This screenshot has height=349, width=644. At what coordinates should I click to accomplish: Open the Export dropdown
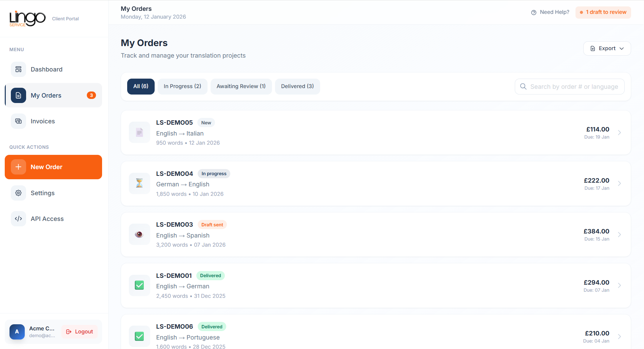[607, 48]
